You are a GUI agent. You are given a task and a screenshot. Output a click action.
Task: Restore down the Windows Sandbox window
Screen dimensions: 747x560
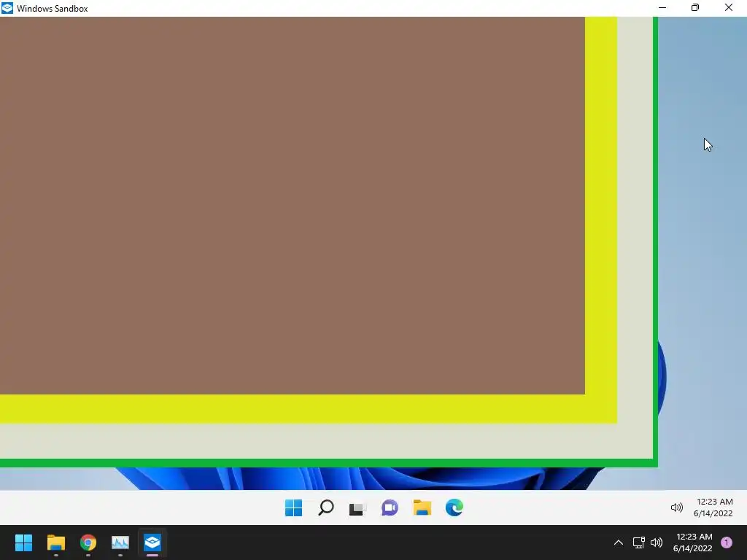[695, 7]
